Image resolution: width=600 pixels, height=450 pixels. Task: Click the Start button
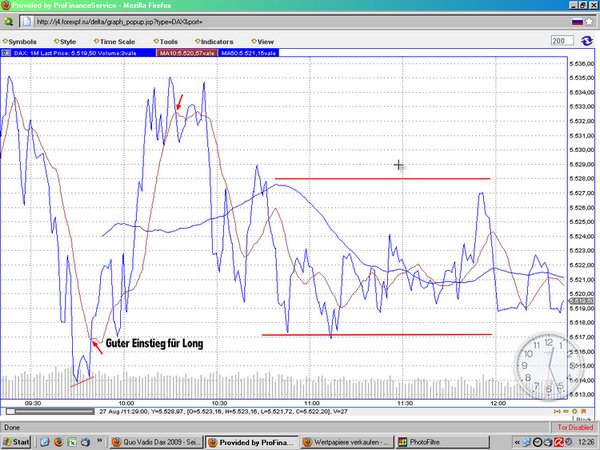(16, 442)
